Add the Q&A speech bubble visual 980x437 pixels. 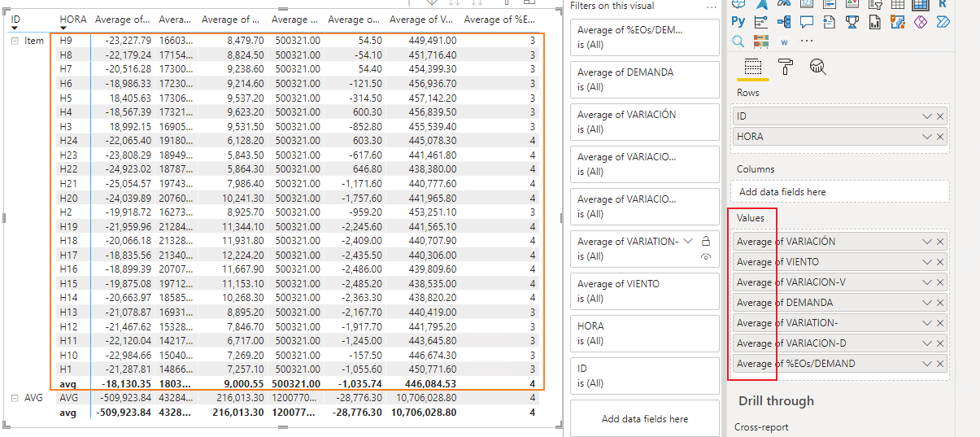pyautogui.click(x=807, y=22)
